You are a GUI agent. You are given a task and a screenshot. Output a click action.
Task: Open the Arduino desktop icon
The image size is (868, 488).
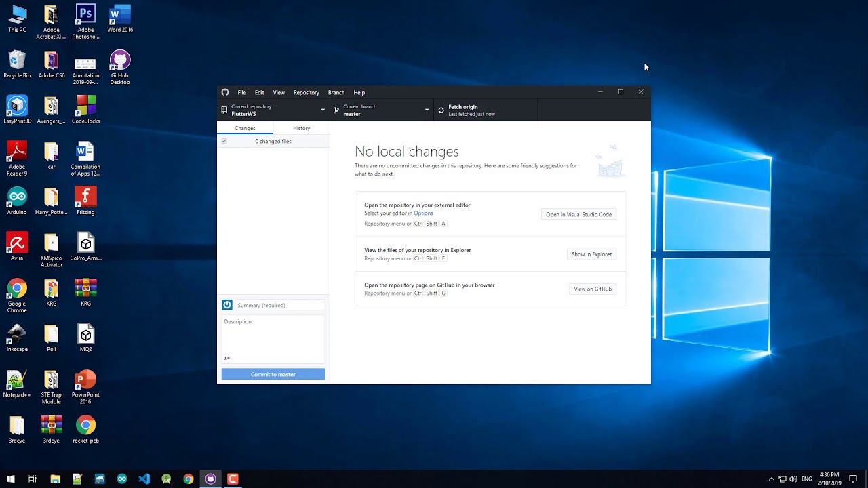17,201
